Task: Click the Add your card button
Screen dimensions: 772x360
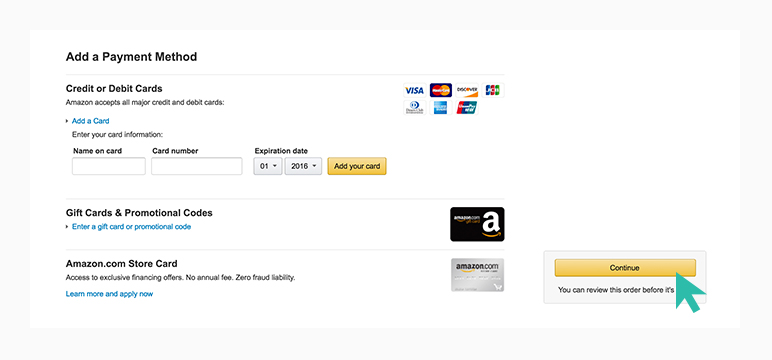Action: (x=357, y=166)
